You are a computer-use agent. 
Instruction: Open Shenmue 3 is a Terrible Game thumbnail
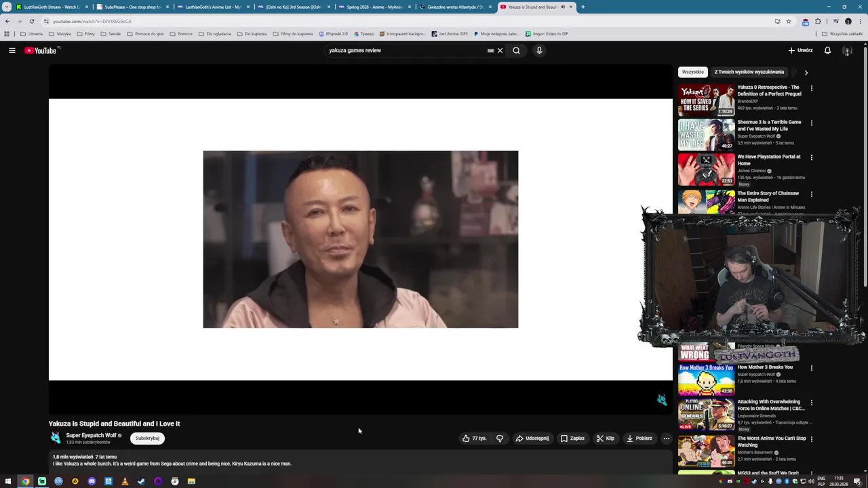[706, 134]
